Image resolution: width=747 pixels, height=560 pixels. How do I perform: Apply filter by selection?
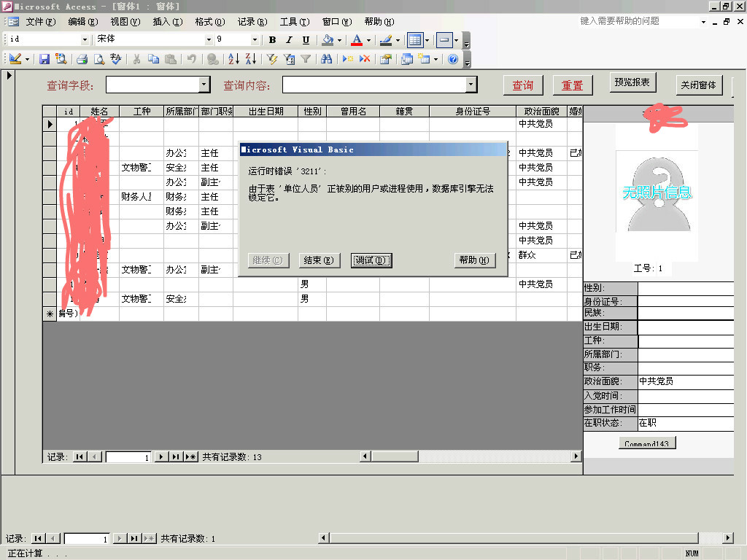click(x=272, y=58)
